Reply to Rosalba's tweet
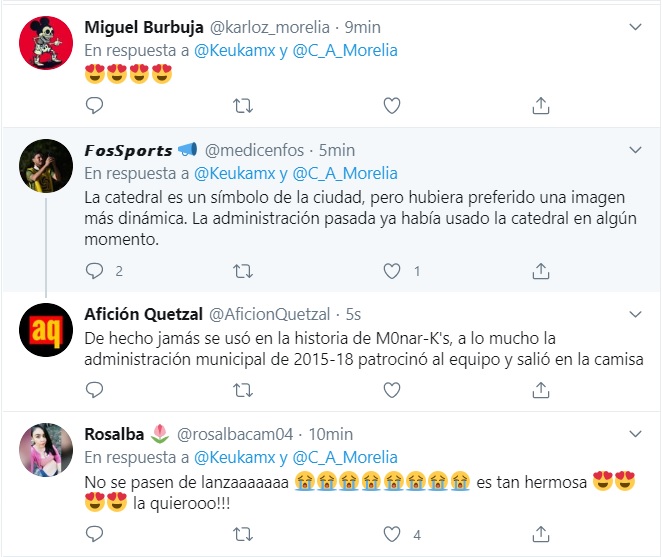 (x=94, y=533)
